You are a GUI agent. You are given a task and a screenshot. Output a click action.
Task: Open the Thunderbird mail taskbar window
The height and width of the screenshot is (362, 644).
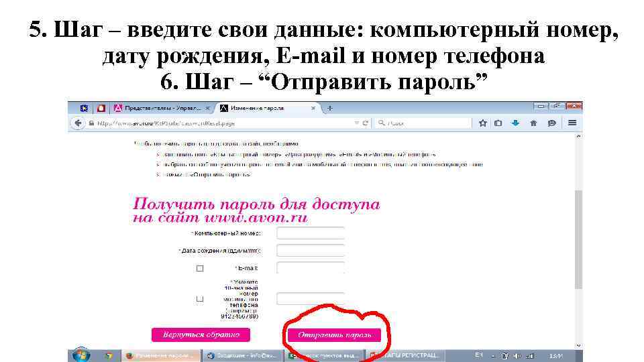pos(243,355)
